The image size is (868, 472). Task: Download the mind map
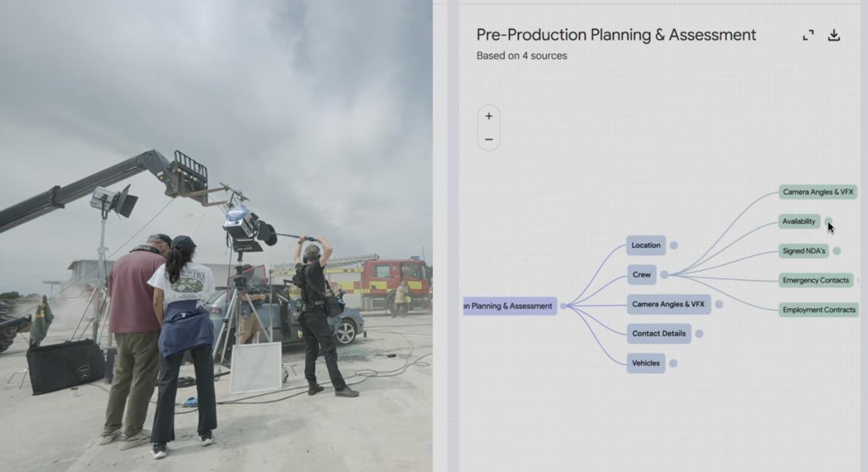[834, 35]
